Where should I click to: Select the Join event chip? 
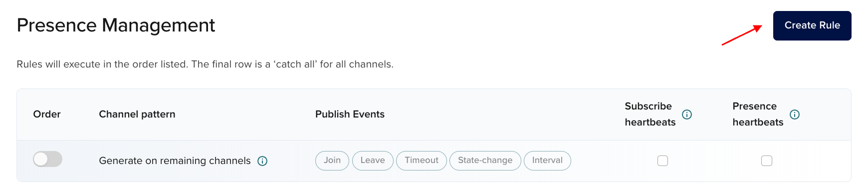(x=332, y=160)
